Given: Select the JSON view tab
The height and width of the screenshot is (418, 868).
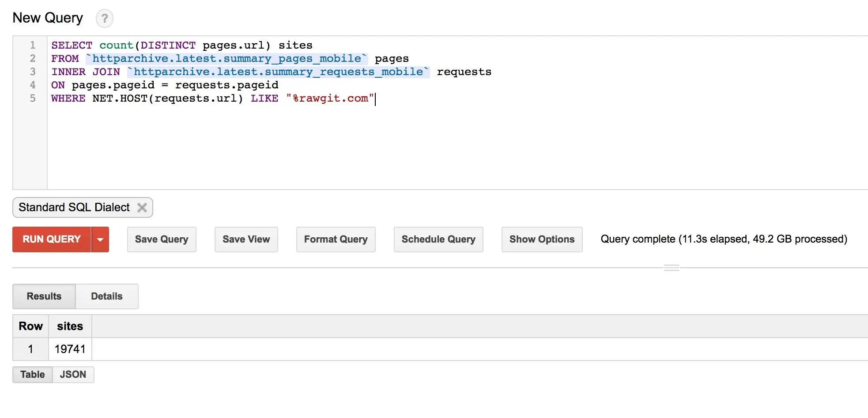Looking at the screenshot, I should [x=73, y=375].
